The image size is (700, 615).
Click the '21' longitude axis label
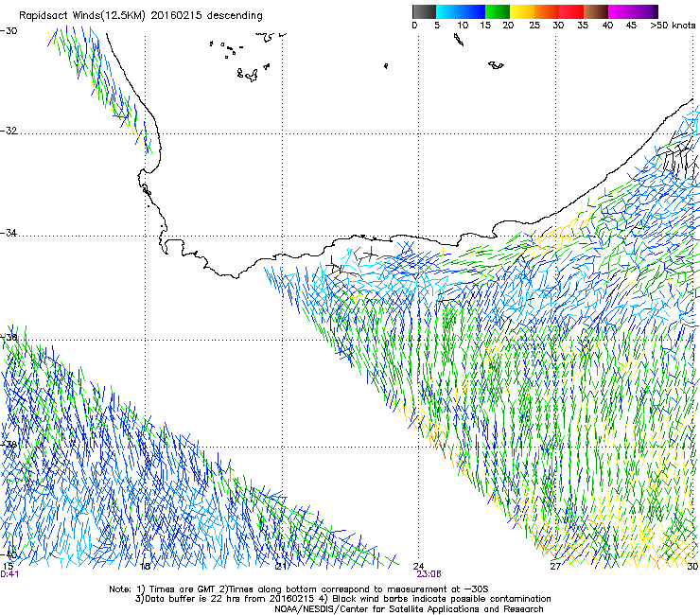click(281, 567)
